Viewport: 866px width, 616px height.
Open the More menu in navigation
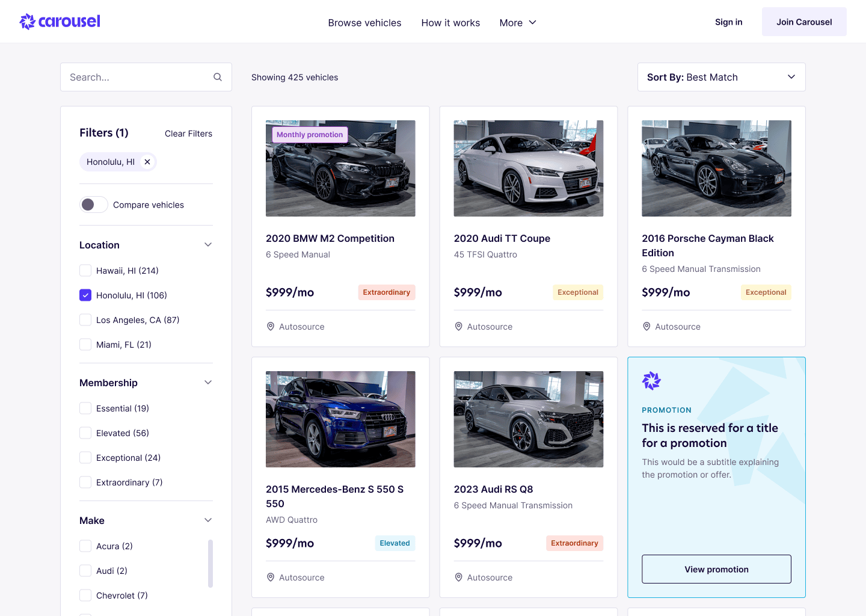(x=517, y=23)
